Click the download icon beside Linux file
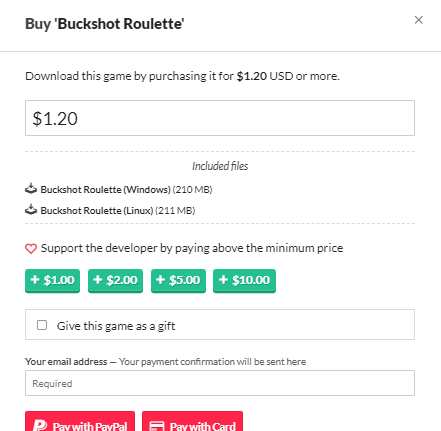 [31, 210]
